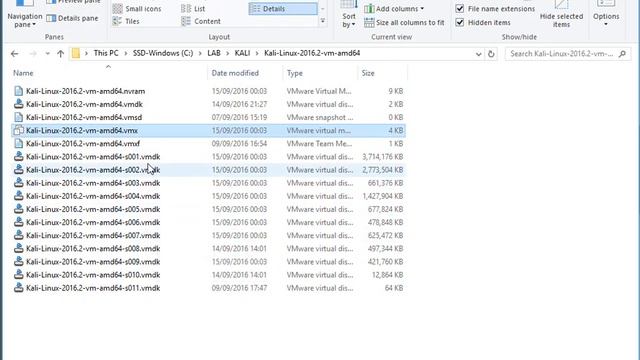Select the .vmx virtual machine icon
Image resolution: width=640 pixels, height=360 pixels.
pos(18,131)
